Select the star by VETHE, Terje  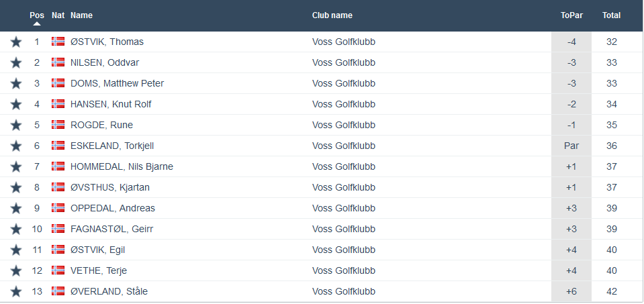(16, 271)
